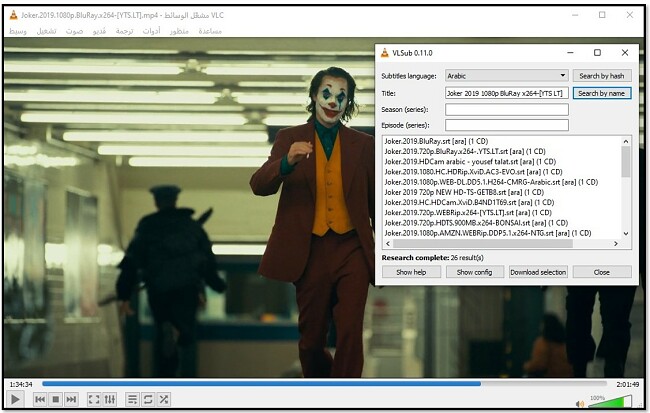
Task: Click the VLC cone icon in main title bar
Action: click(14, 15)
